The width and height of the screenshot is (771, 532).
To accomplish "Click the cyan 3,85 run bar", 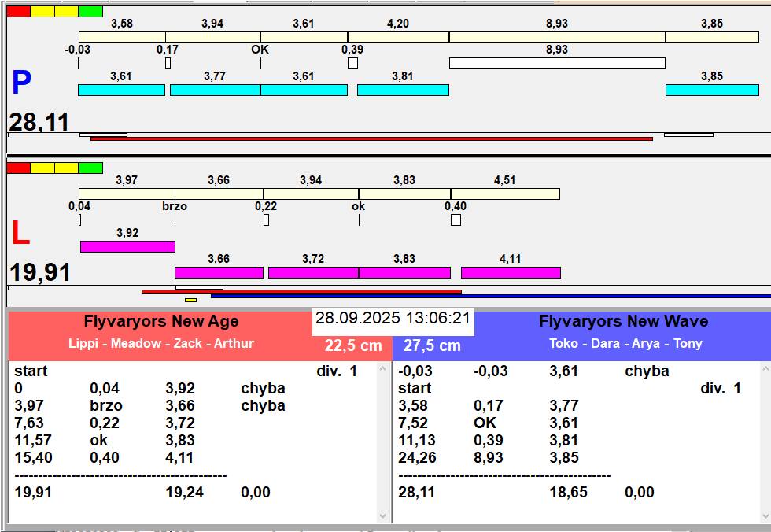I will pos(711,91).
